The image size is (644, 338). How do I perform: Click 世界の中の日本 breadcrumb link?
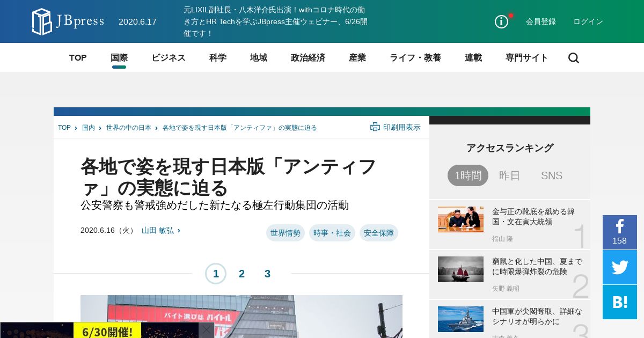coord(129,128)
